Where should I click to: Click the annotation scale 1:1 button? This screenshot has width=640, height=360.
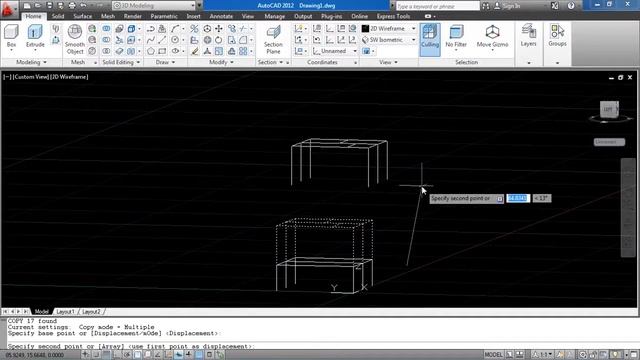(x=543, y=354)
